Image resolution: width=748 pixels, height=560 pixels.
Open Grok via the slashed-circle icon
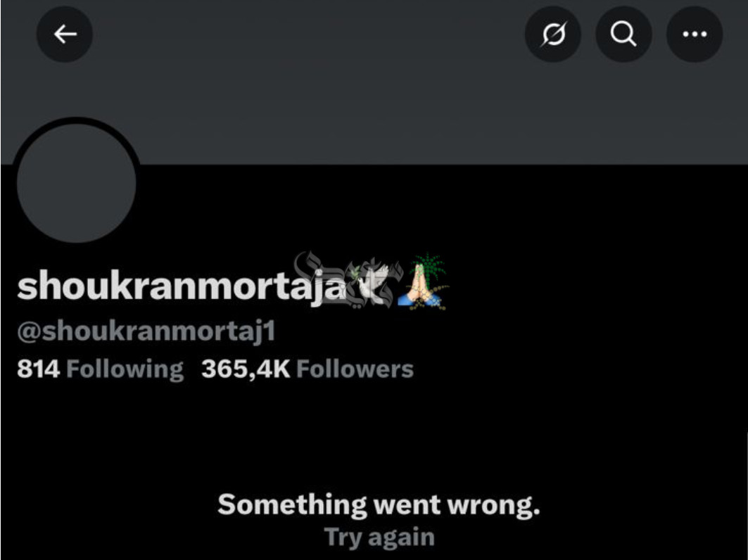coord(553,34)
